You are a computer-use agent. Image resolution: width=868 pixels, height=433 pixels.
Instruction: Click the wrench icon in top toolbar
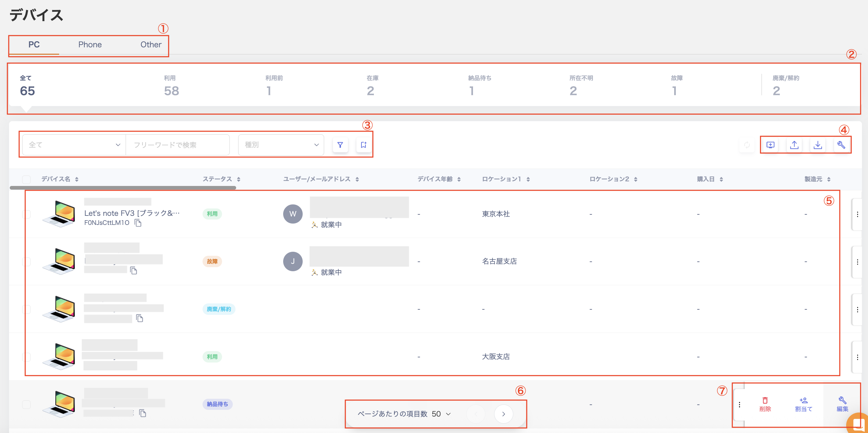point(841,145)
